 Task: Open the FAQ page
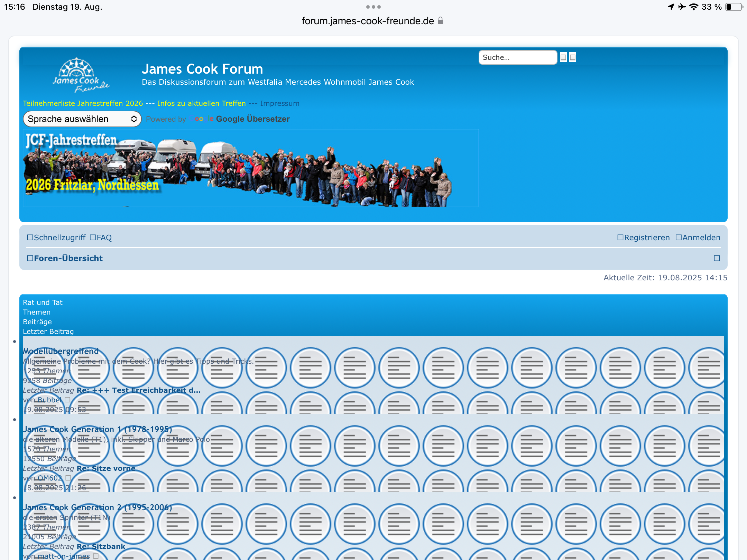pyautogui.click(x=101, y=237)
